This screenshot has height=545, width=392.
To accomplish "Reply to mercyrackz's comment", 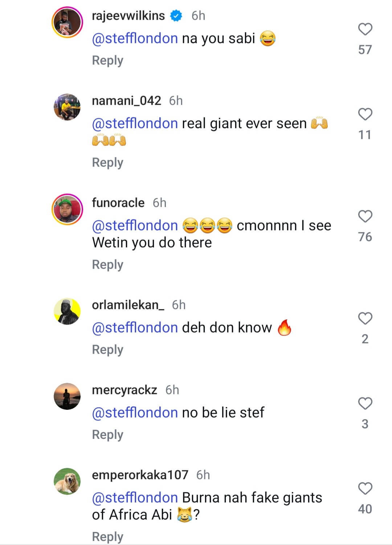I will click(x=107, y=435).
